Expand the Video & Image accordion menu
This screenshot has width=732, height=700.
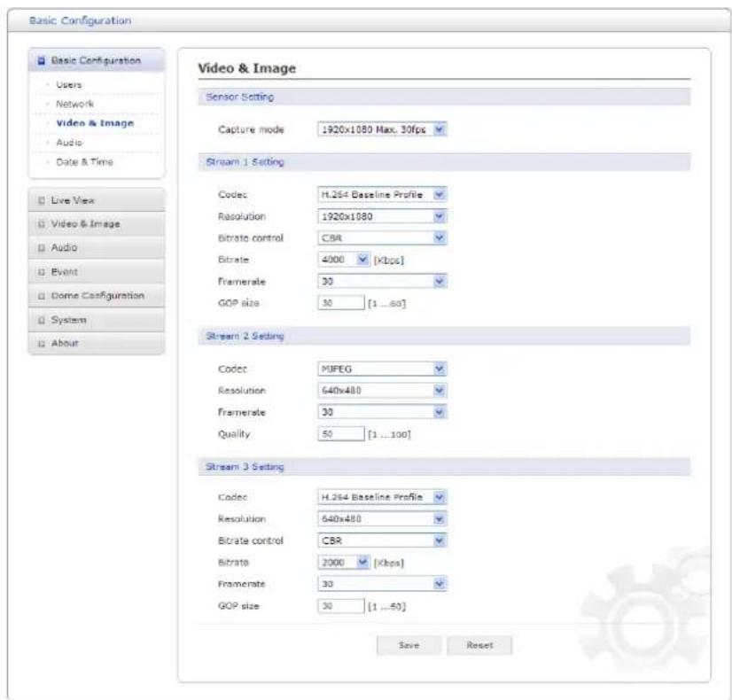pyautogui.click(x=97, y=224)
